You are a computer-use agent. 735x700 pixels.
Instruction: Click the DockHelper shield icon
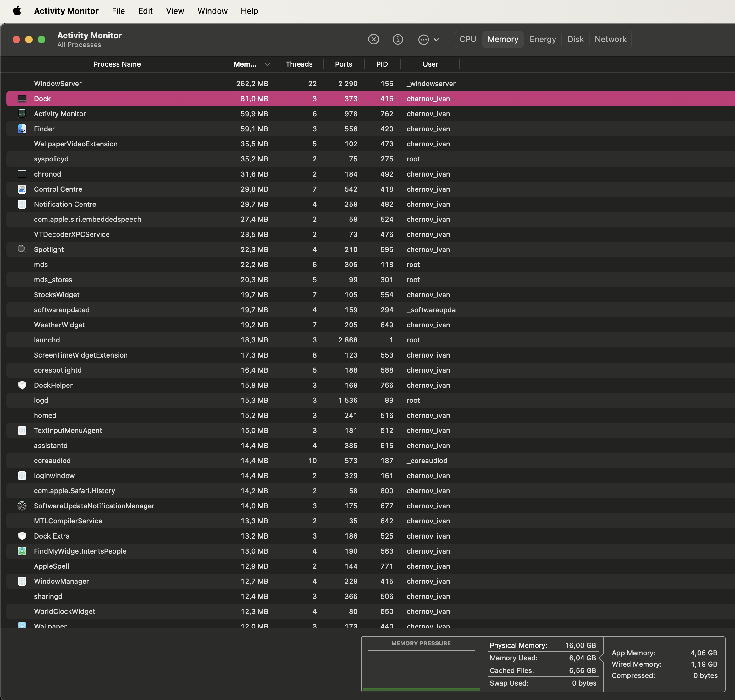pos(22,385)
